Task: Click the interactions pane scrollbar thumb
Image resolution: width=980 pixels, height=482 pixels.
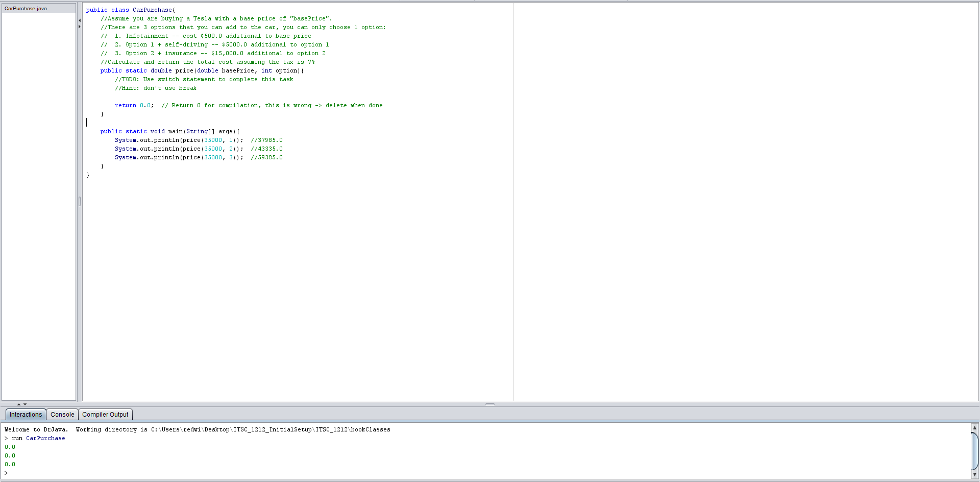Action: pos(974,450)
